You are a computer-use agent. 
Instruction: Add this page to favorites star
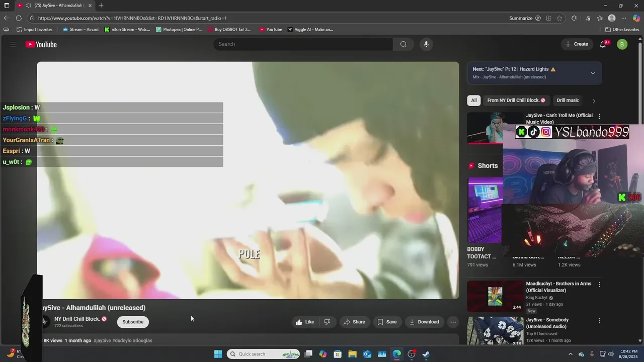tap(559, 18)
